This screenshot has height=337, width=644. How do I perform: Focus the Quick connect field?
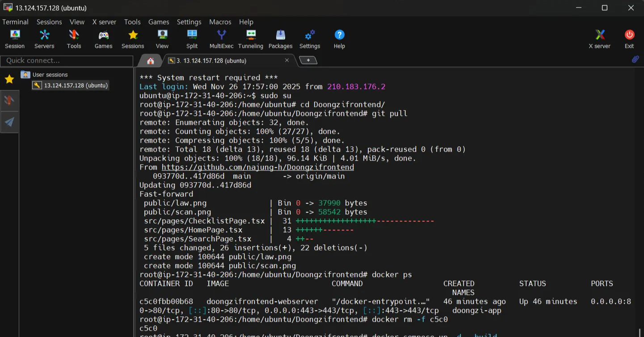pos(67,60)
